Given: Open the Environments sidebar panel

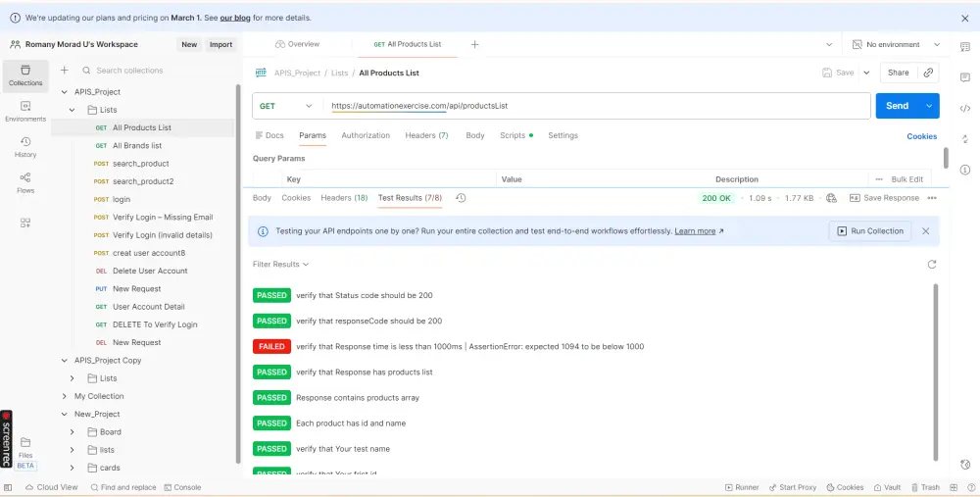Looking at the screenshot, I should 25,112.
